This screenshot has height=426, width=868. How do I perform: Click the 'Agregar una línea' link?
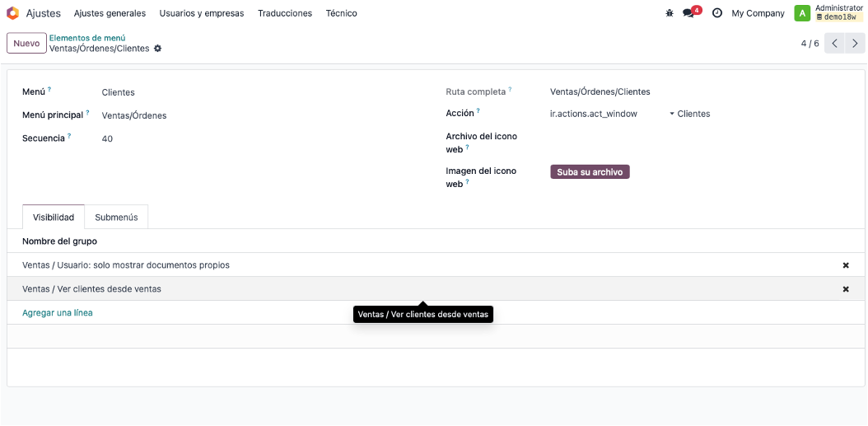pyautogui.click(x=58, y=313)
